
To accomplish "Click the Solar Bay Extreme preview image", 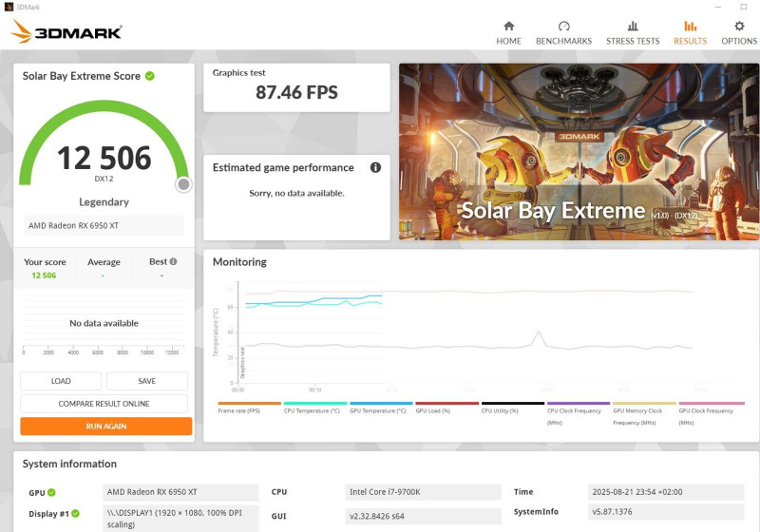I will coord(579,152).
